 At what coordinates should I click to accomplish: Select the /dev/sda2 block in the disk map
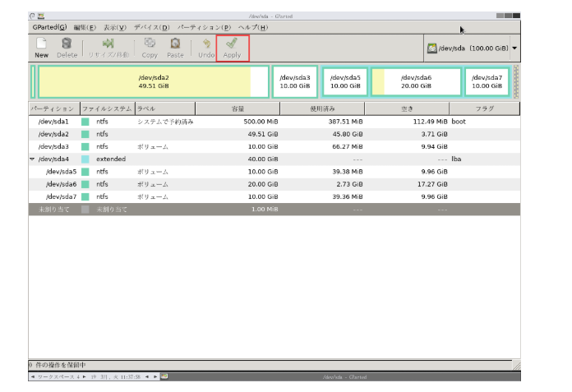tap(153, 82)
